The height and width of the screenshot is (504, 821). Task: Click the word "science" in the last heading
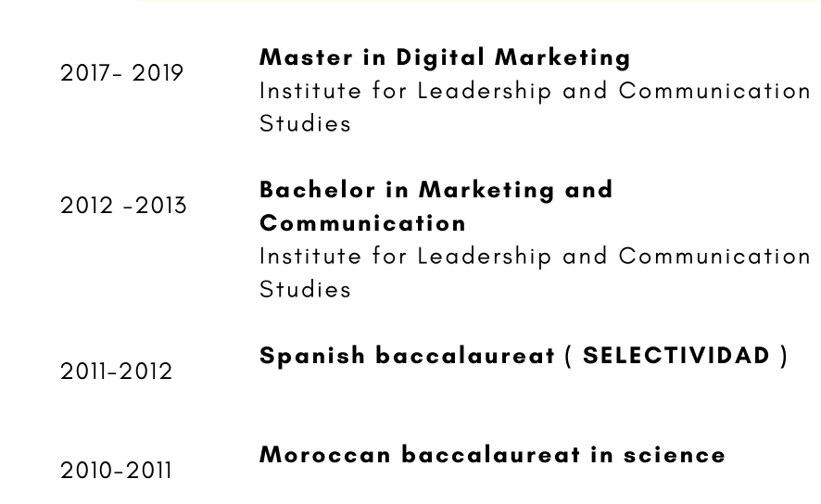tap(675, 455)
